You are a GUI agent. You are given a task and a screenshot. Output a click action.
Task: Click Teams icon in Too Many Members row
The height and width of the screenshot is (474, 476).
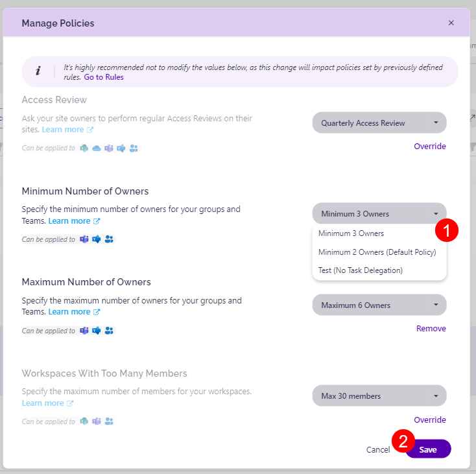pos(97,421)
